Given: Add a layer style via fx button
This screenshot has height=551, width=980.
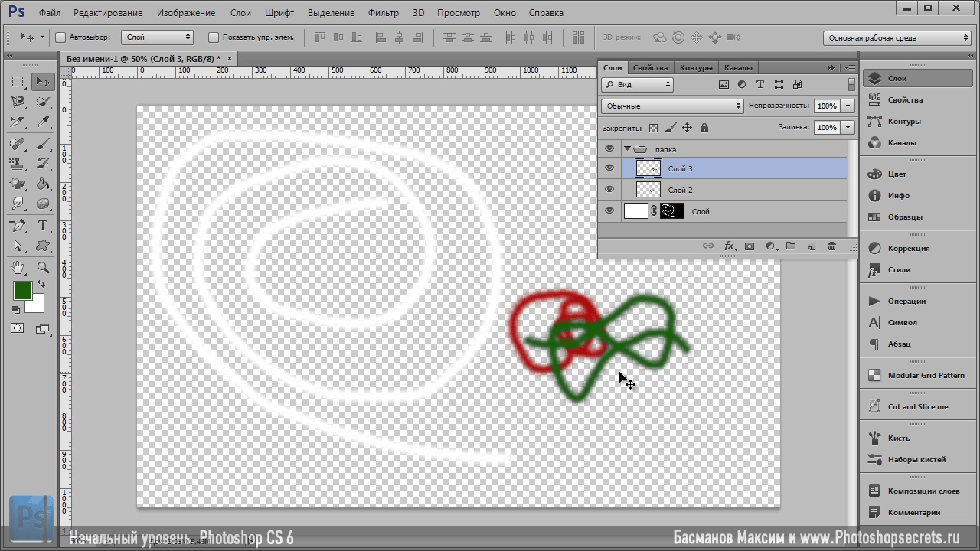Looking at the screenshot, I should click(730, 246).
